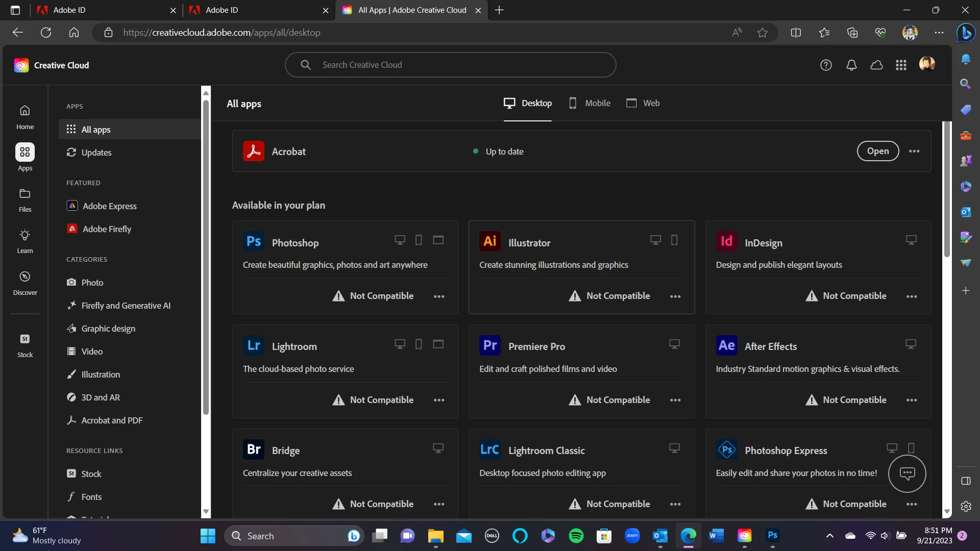This screenshot has width=980, height=551.
Task: Click the Open button for Acrobat
Action: coord(877,152)
